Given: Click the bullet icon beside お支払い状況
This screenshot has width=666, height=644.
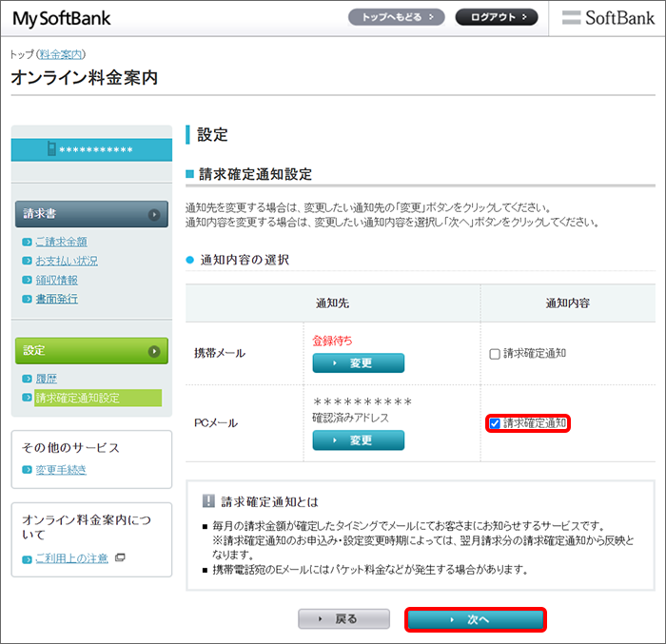Looking at the screenshot, I should click(x=28, y=261).
